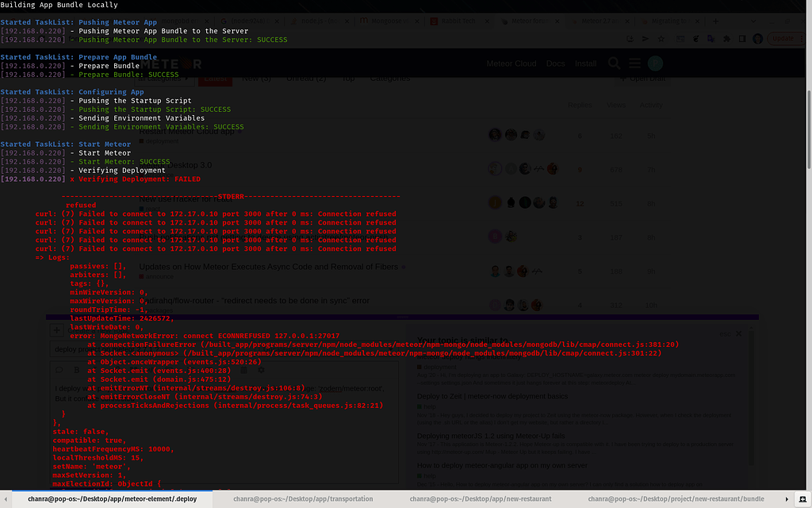Close the Rabbit Tech browser tab

coord(487,21)
